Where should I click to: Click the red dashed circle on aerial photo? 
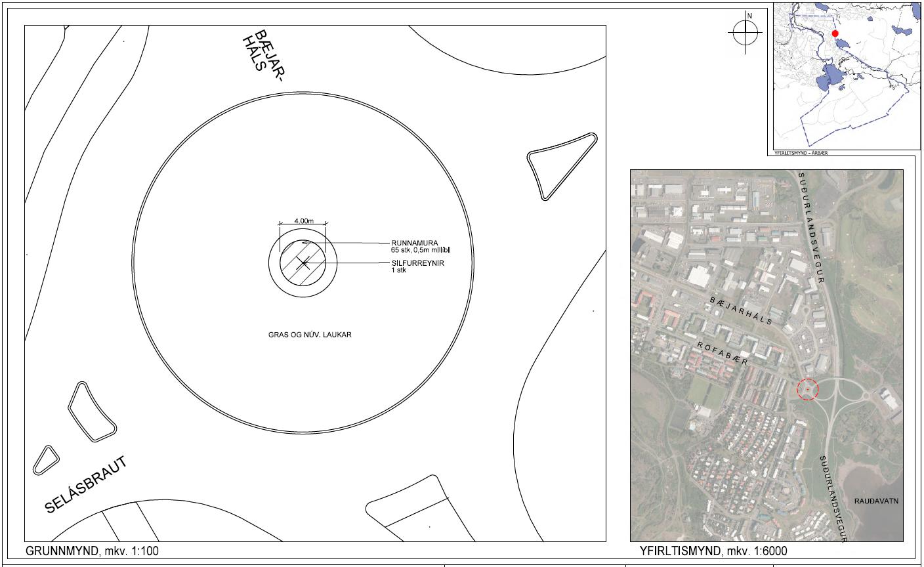(807, 389)
